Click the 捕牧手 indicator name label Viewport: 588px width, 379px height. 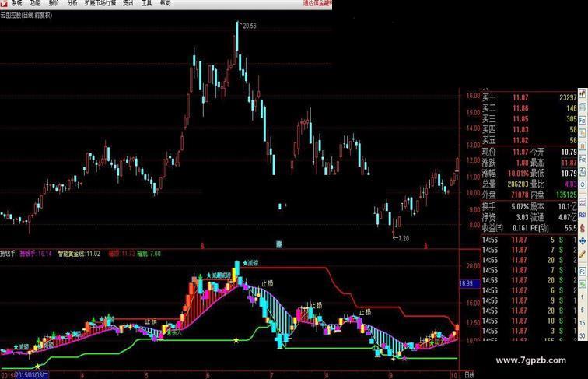tap(8, 254)
